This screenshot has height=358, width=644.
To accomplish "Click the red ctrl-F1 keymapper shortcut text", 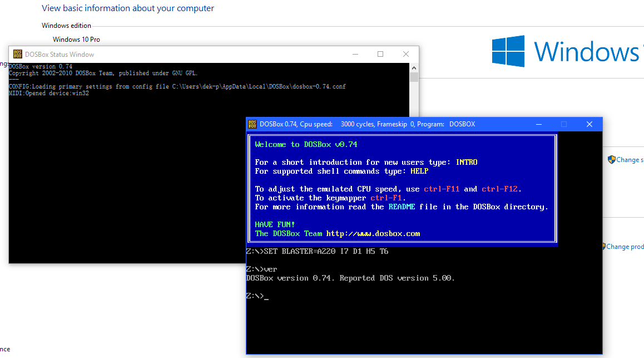I will click(386, 198).
